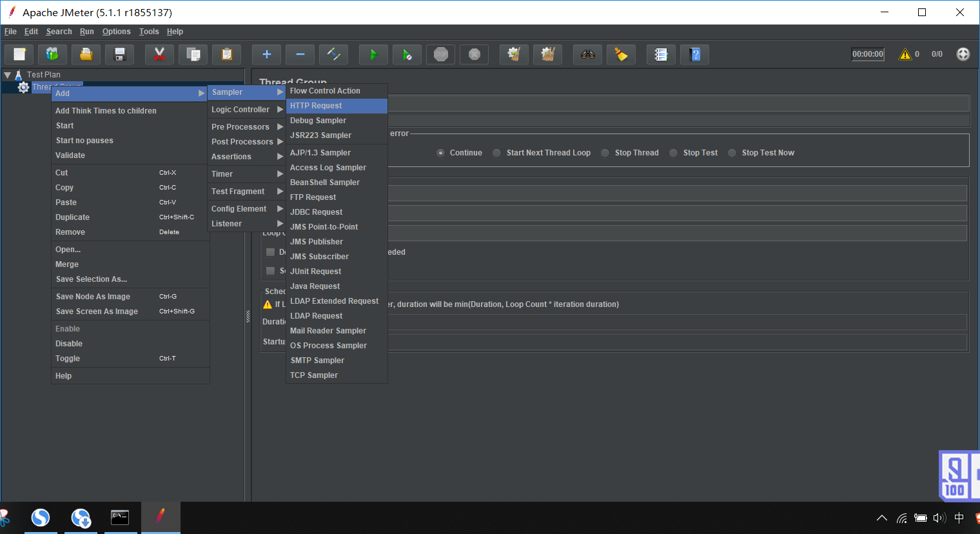Expand the Assertions submenu
This screenshot has width=980, height=534.
tap(246, 157)
